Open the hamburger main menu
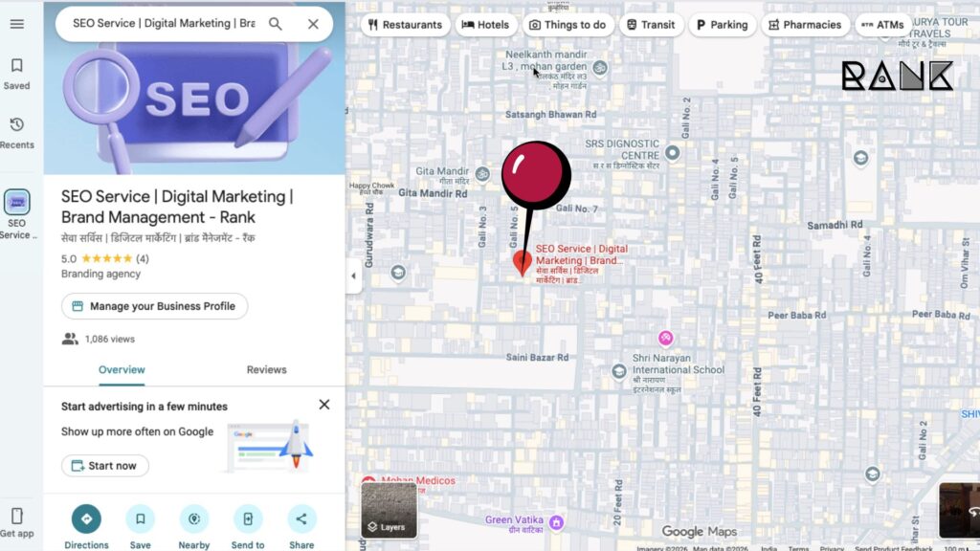The image size is (980, 551). point(17,24)
